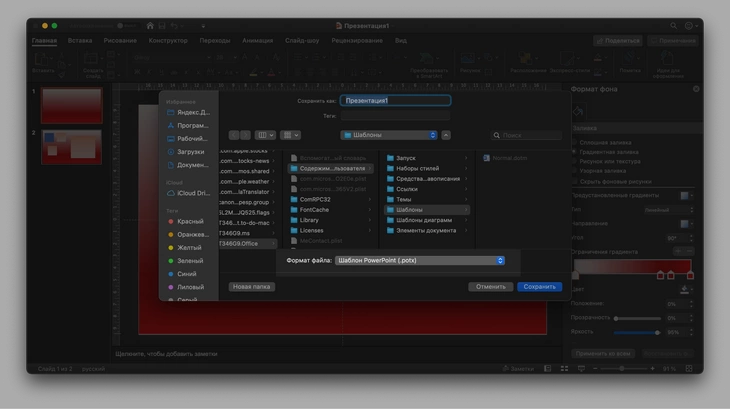
Task: Select the Normal.dotm file
Action: coord(506,158)
